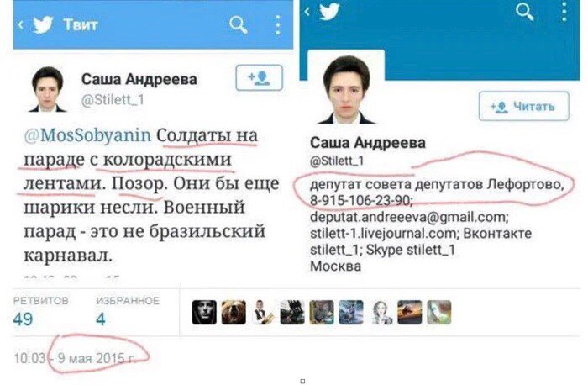Open the last retweeter avatar in the row
Screen dimensions: 588x385
coord(439,312)
